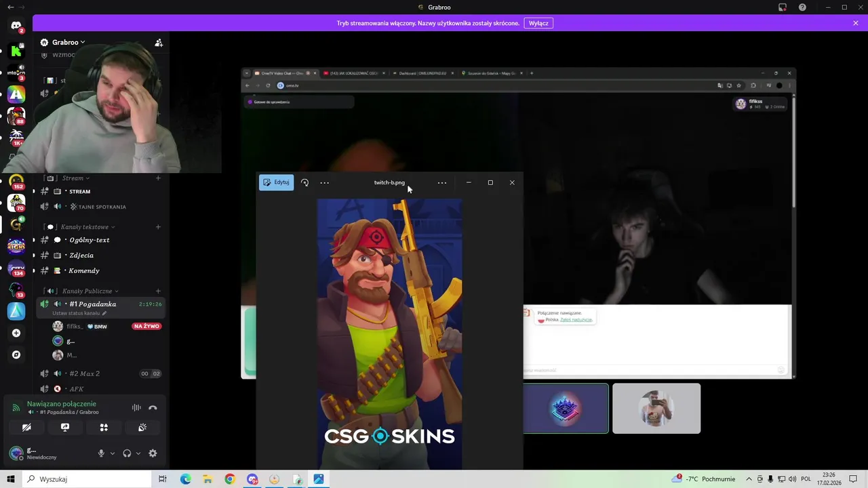The height and width of the screenshot is (488, 868).
Task: Click Edytuj in Photos viewer
Action: [x=276, y=182]
